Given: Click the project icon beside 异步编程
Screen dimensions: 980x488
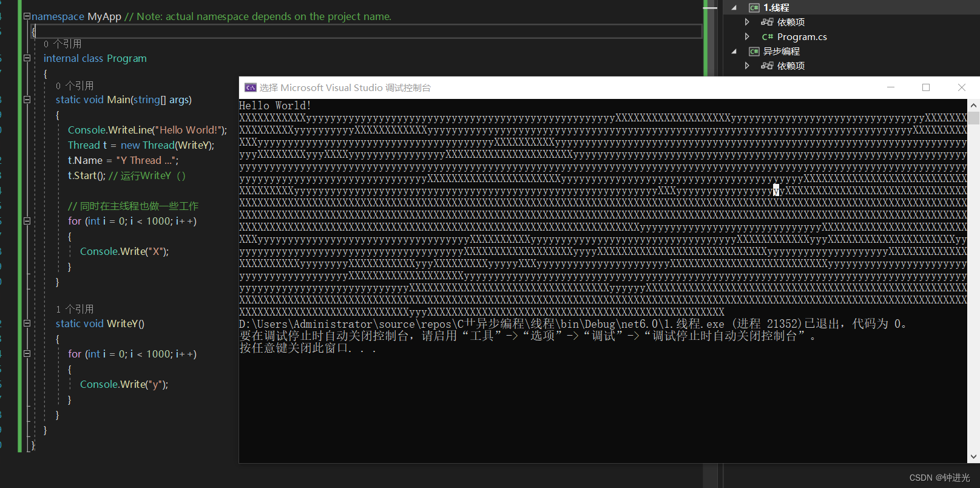Looking at the screenshot, I should click(x=754, y=52).
